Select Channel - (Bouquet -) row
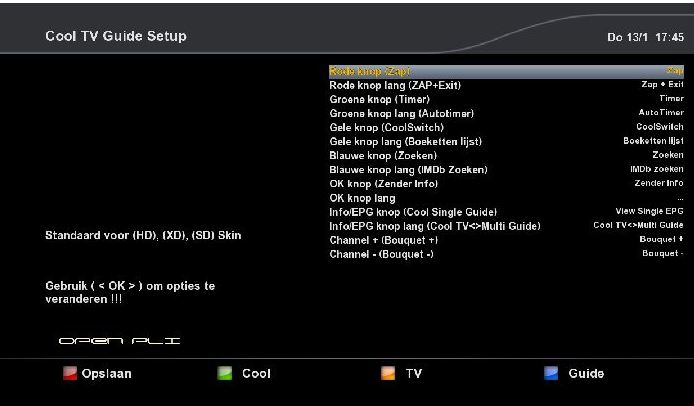The width and height of the screenshot is (694, 406). point(506,254)
